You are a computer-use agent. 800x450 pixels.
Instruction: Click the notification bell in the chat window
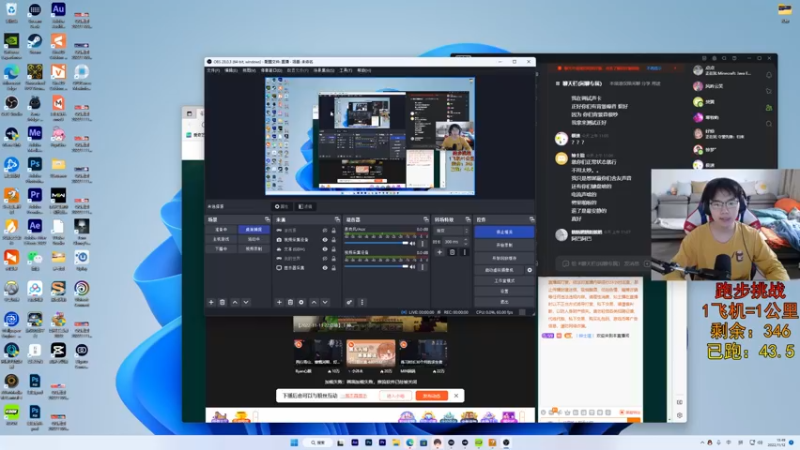click(769, 75)
